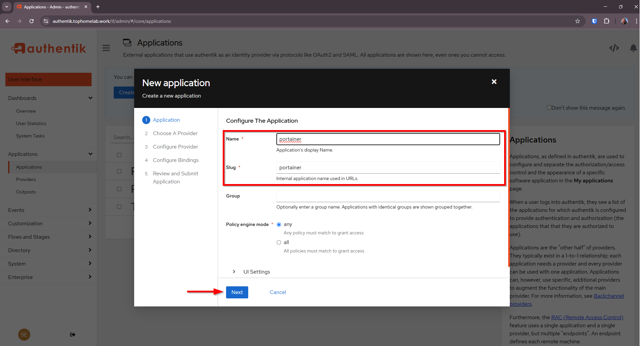Close the New application dialog with X
644x346 pixels.
click(494, 82)
